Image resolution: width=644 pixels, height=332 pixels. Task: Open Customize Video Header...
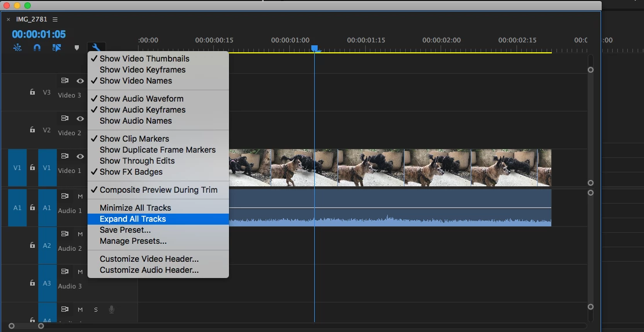(x=158, y=259)
